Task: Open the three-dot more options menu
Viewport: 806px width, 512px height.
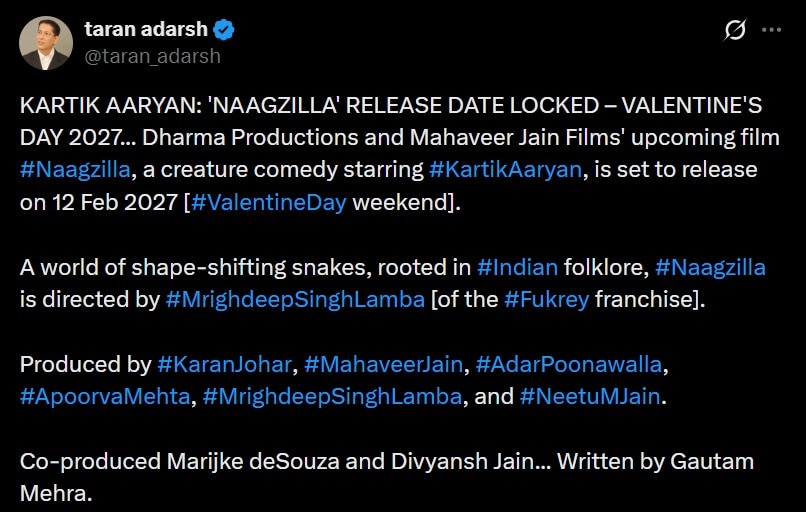Action: [x=771, y=31]
